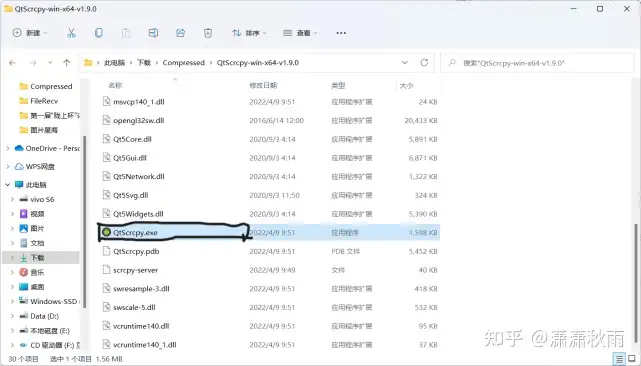Expand WPS网盘 tree node
The height and width of the screenshot is (366, 641).
click(x=8, y=166)
